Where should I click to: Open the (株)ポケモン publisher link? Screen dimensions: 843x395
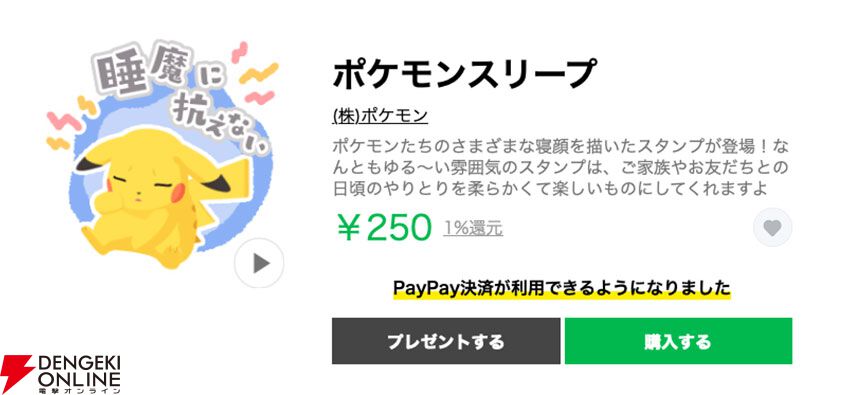(x=380, y=116)
